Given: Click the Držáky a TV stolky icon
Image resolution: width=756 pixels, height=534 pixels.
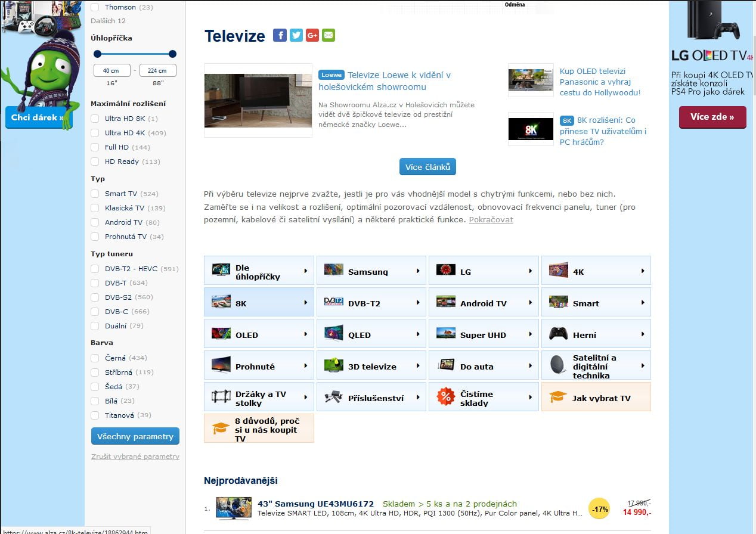Looking at the screenshot, I should [x=221, y=398].
